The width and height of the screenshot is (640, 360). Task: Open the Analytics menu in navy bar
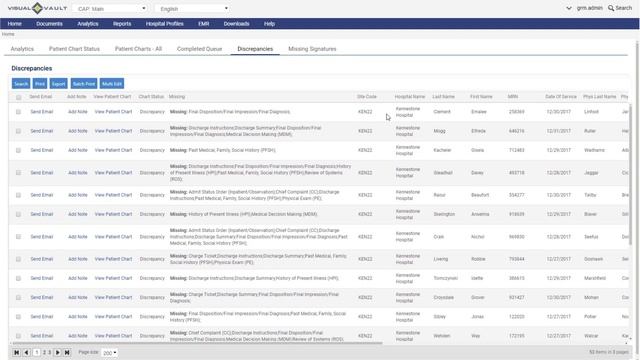pos(88,24)
